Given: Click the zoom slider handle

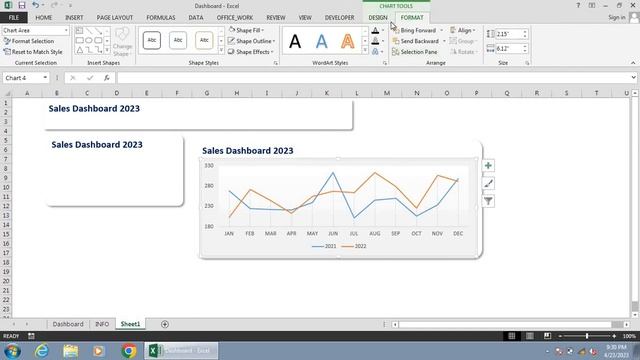Looking at the screenshot, I should coord(587,336).
